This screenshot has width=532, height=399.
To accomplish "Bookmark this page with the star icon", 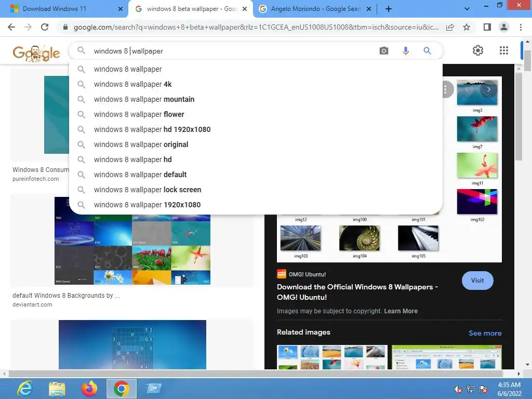I will pyautogui.click(x=467, y=27).
